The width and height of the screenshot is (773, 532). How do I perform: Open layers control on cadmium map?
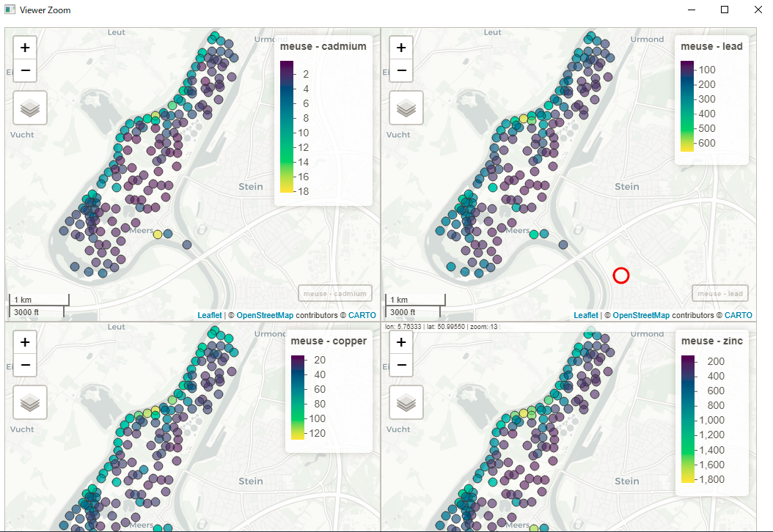pos(30,108)
